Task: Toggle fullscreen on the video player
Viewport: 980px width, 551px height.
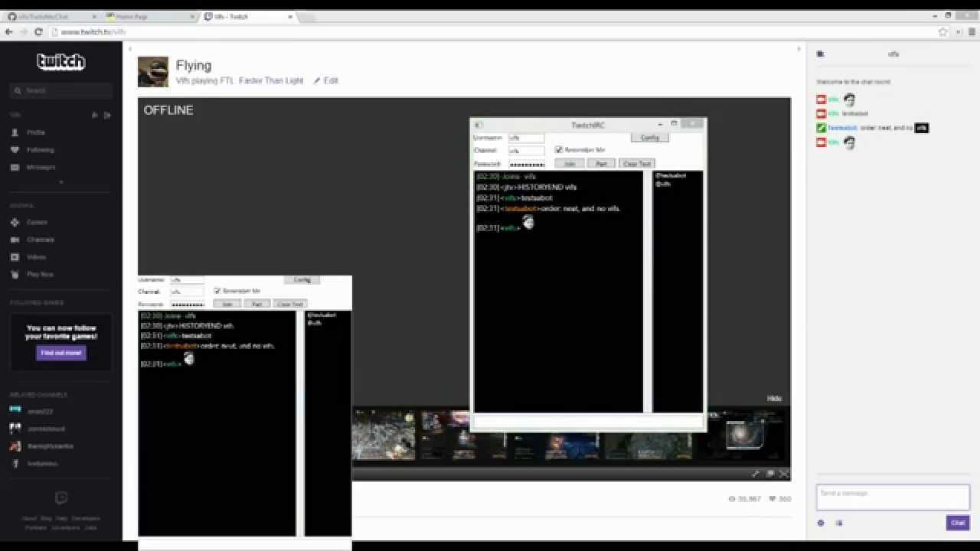Action: click(x=783, y=474)
